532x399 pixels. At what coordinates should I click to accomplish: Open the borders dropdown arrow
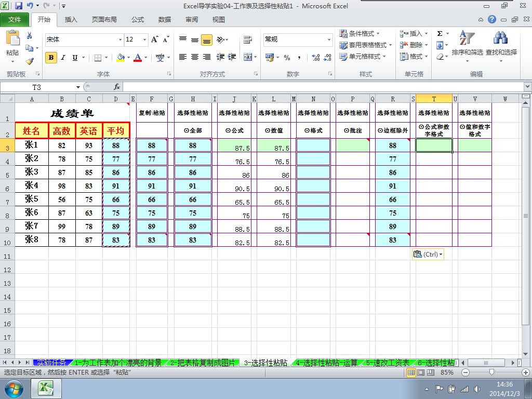point(106,58)
